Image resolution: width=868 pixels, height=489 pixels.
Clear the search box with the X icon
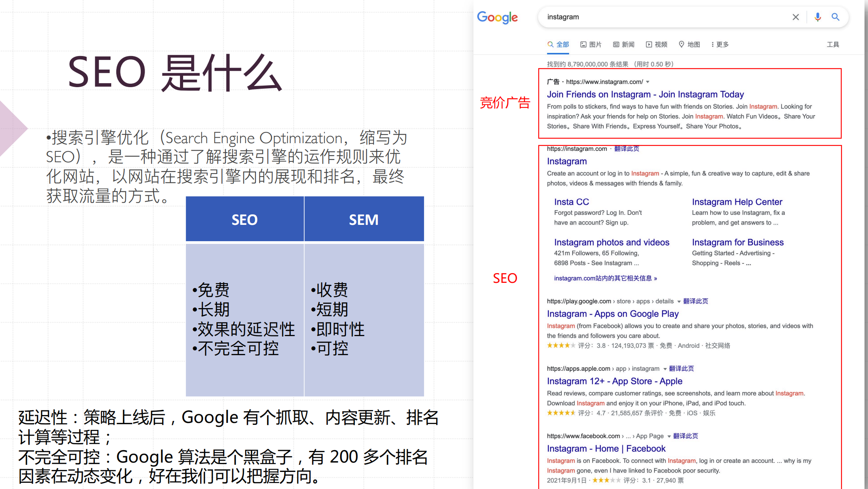point(795,17)
